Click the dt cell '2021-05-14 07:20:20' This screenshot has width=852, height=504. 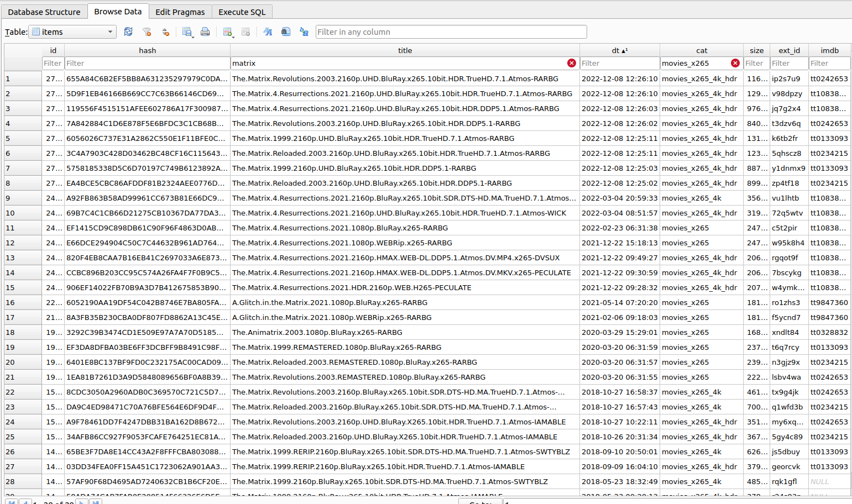[x=620, y=302]
